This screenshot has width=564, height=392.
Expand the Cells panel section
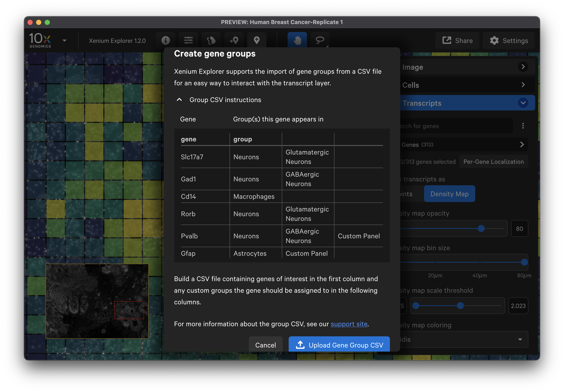(x=468, y=85)
